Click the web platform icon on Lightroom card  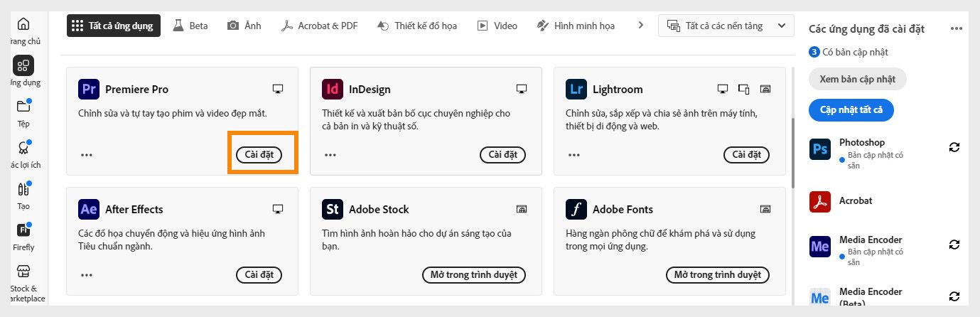(765, 89)
